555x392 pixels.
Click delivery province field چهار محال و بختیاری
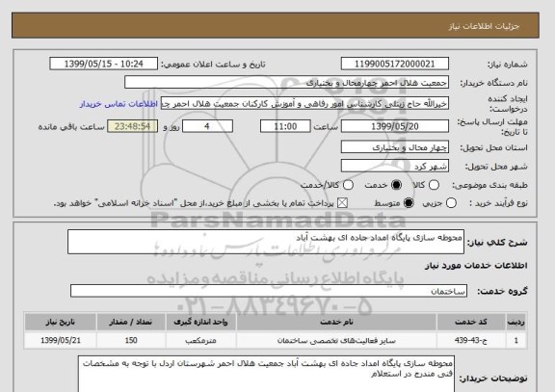(395, 147)
